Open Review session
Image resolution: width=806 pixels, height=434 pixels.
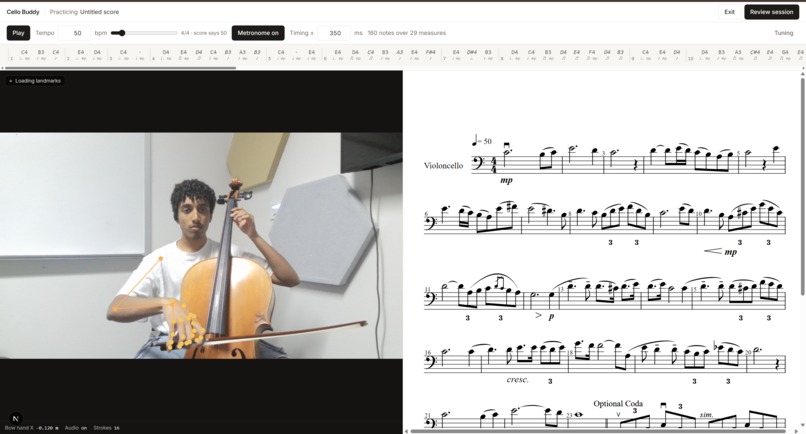coord(771,12)
